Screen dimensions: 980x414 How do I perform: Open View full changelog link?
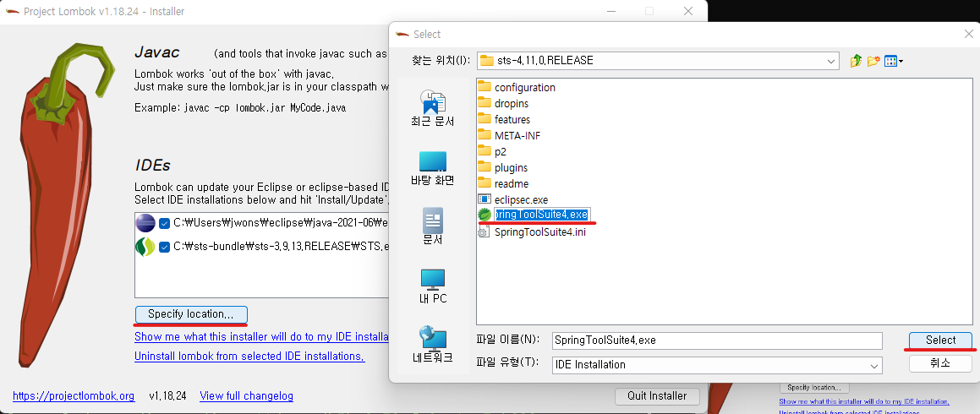[246, 396]
